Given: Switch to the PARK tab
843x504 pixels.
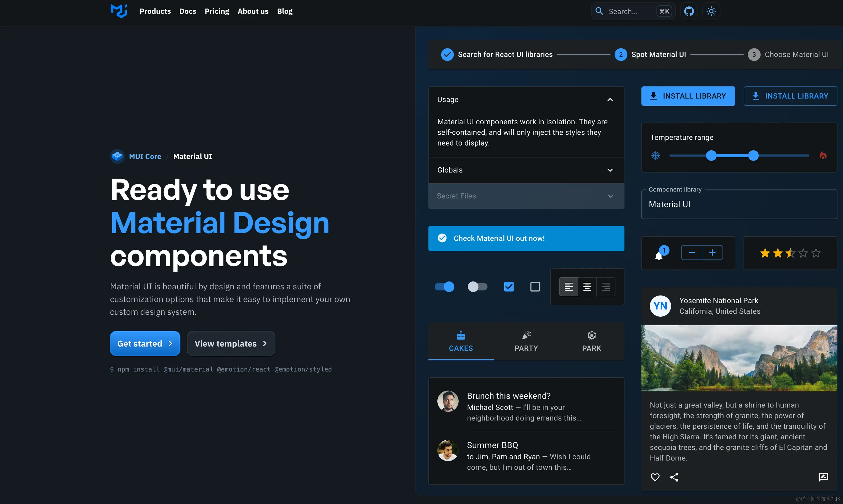Looking at the screenshot, I should click(x=592, y=341).
